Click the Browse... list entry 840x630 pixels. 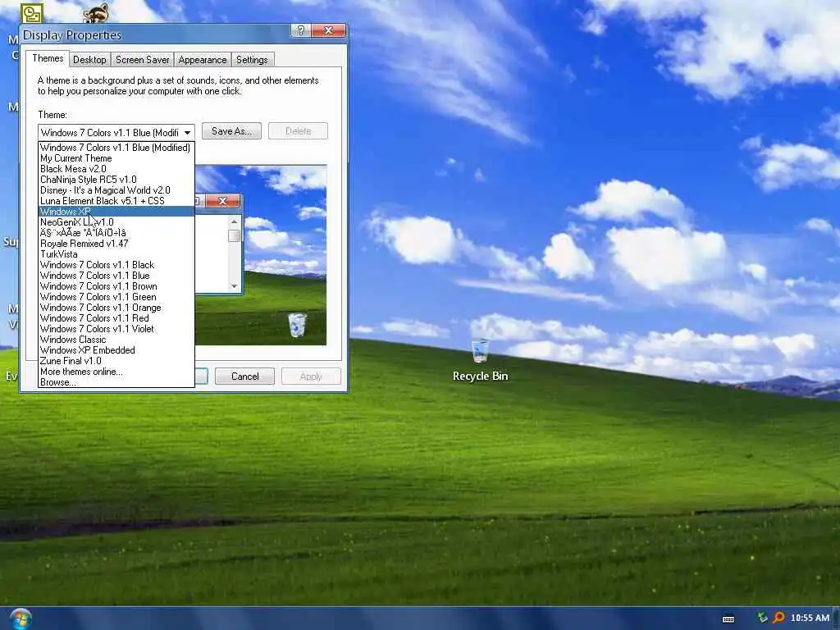point(116,382)
